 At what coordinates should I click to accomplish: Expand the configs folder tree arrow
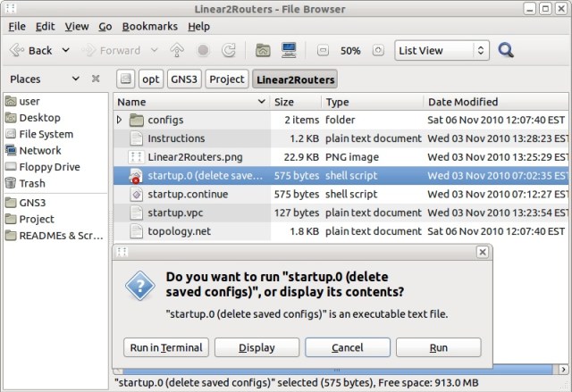[120, 120]
